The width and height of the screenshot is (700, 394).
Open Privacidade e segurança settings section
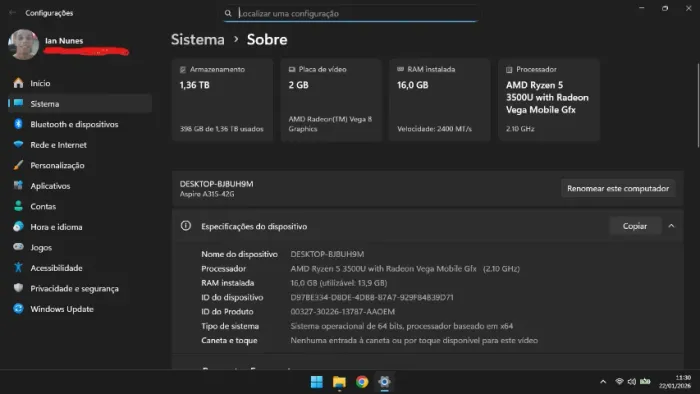80,288
